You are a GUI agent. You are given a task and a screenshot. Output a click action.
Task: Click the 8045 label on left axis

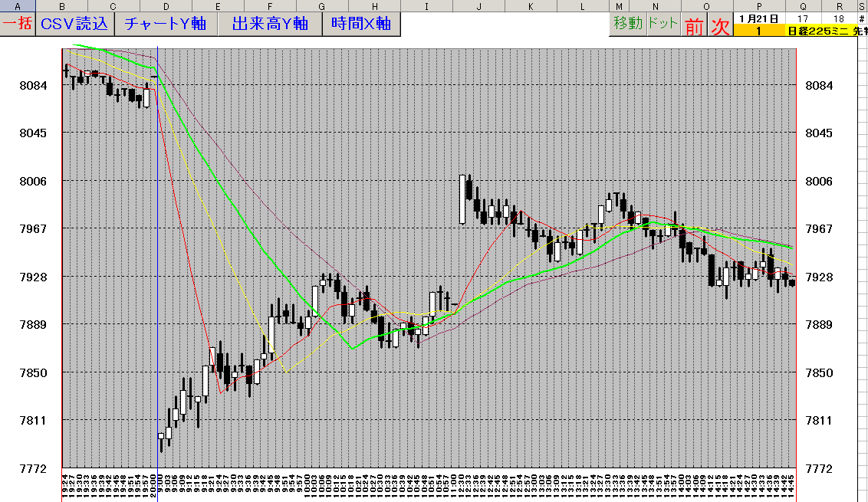33,133
